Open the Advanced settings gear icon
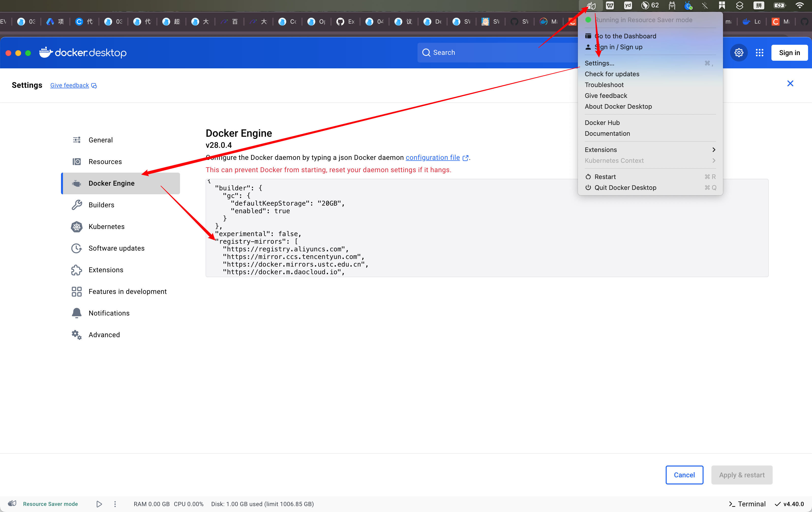Screen dimensions: 812x512 tap(77, 335)
